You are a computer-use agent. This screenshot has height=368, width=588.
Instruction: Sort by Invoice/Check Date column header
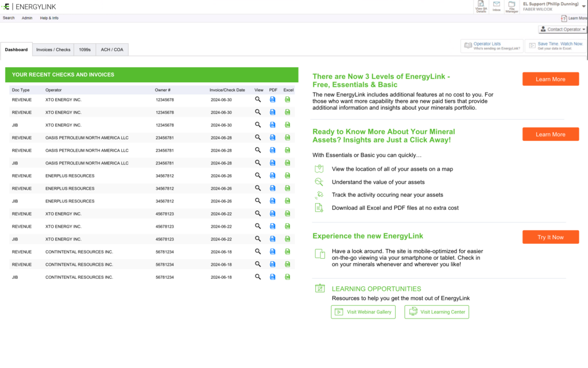(227, 90)
